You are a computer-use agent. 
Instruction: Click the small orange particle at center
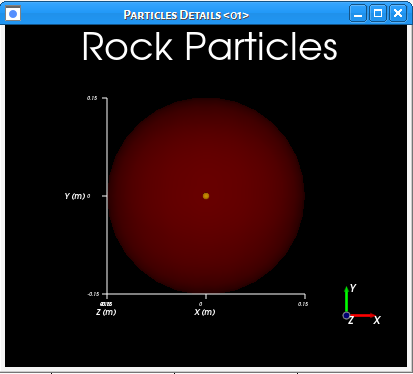pyautogui.click(x=206, y=196)
